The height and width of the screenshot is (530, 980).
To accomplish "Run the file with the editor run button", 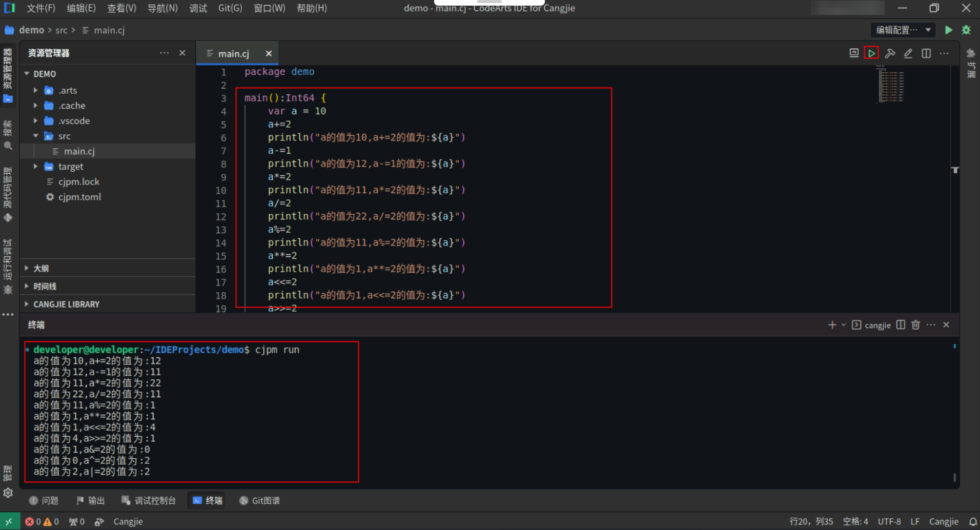I will (871, 53).
